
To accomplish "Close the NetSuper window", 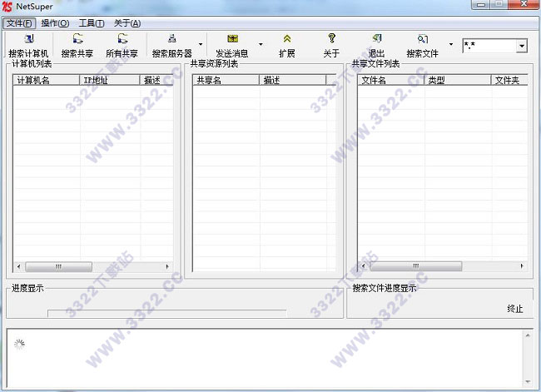I will [524, 4].
